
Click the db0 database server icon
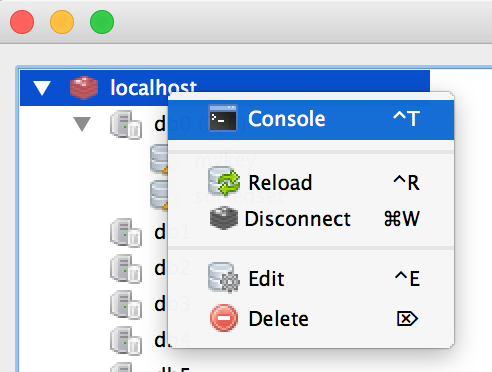point(126,125)
